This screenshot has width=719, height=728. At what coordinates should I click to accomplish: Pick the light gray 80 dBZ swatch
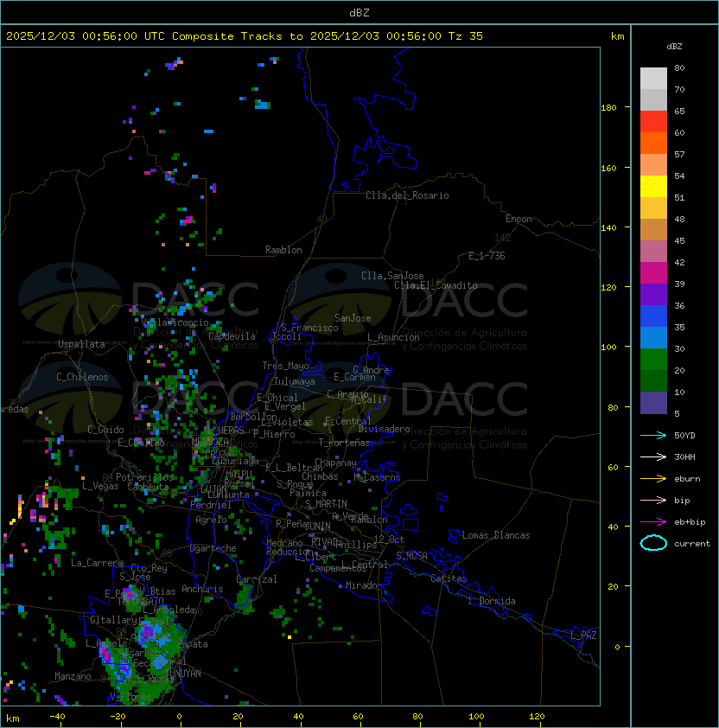click(653, 78)
